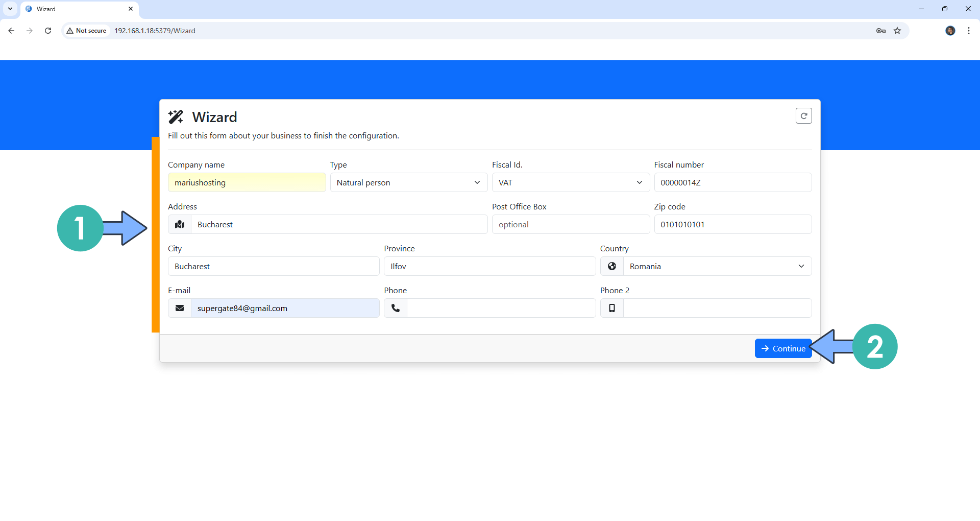Open the tab search chevron near the tab strip
The image size is (980, 521).
tap(10, 9)
